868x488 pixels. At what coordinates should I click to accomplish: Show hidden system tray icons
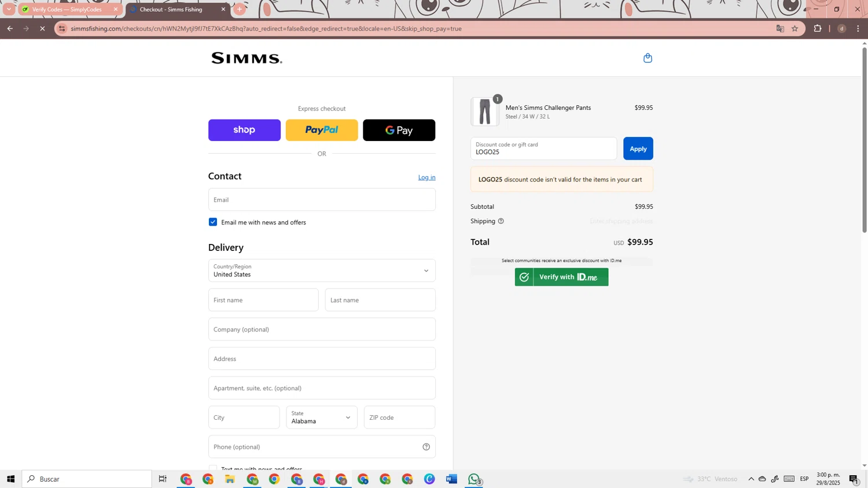click(751, 479)
